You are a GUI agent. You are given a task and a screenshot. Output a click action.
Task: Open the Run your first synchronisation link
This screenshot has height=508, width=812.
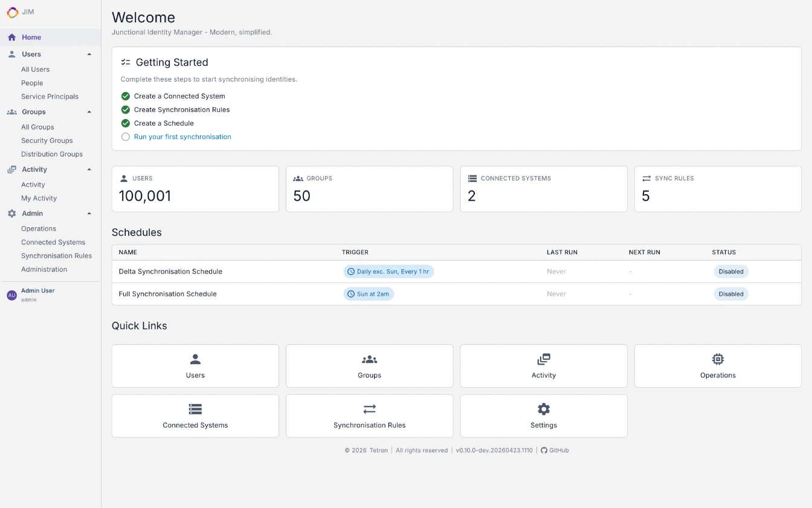click(x=182, y=137)
